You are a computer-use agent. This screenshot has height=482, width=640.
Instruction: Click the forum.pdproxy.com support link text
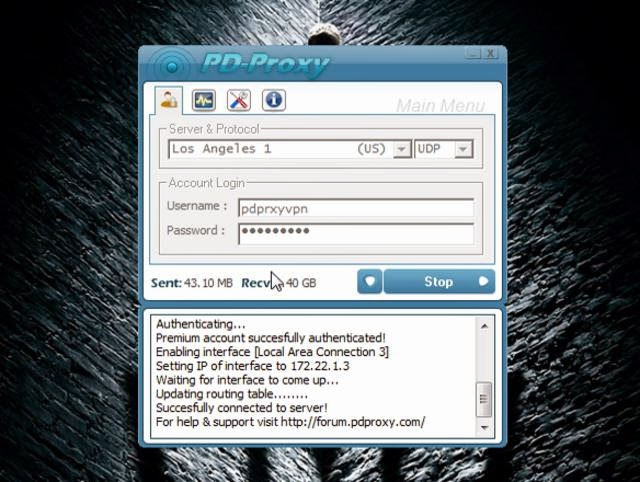(353, 422)
